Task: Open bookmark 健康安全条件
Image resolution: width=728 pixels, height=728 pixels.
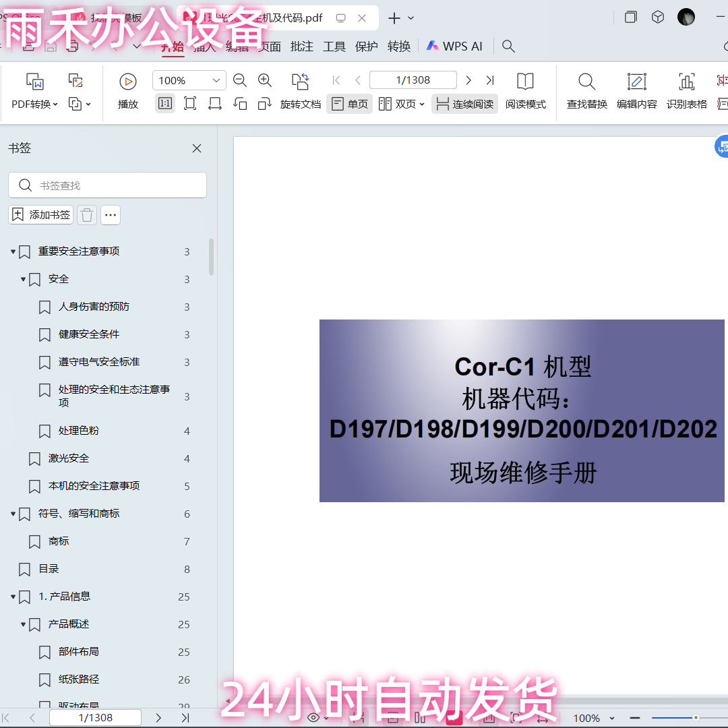Action: pos(89,334)
